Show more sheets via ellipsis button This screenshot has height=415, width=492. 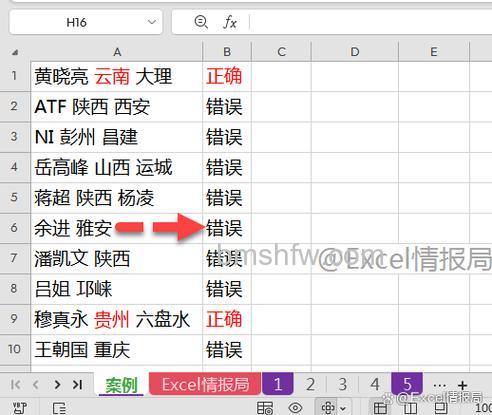click(439, 385)
